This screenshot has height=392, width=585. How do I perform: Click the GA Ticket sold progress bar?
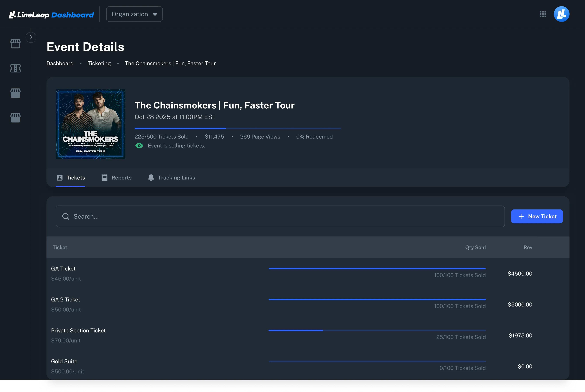pos(377,269)
